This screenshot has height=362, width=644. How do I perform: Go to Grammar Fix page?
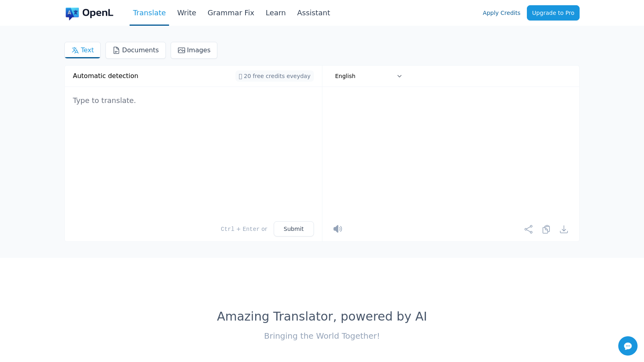pos(231,13)
